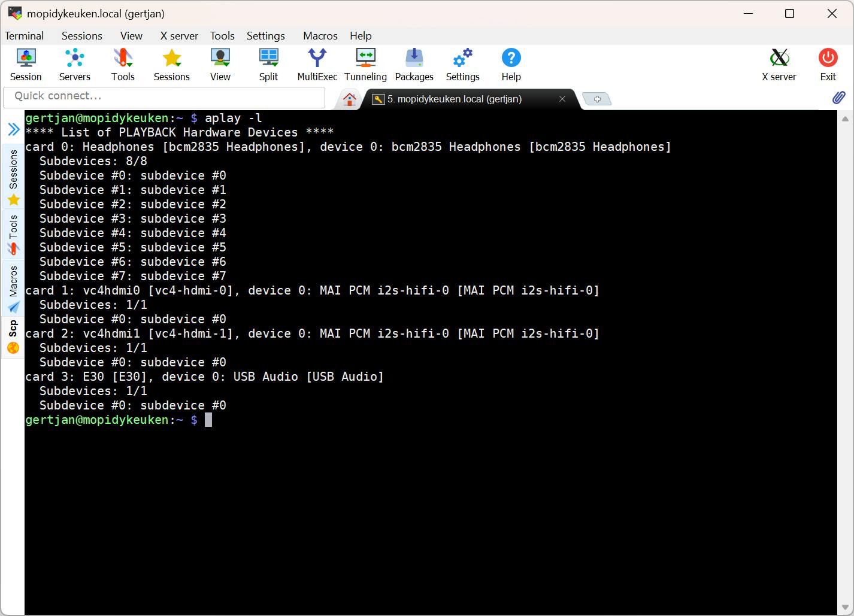Click the 'Subdevices: 8/8' line
The image size is (854, 616).
[93, 161]
